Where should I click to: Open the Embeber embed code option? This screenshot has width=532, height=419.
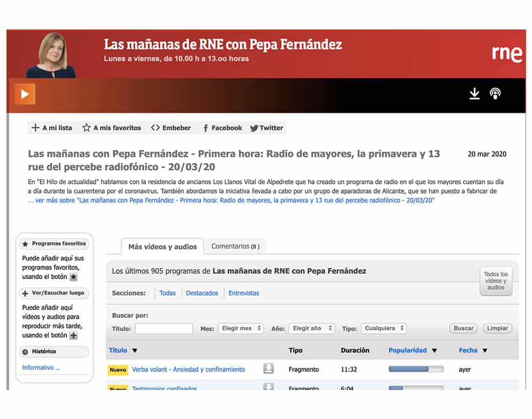tap(171, 128)
